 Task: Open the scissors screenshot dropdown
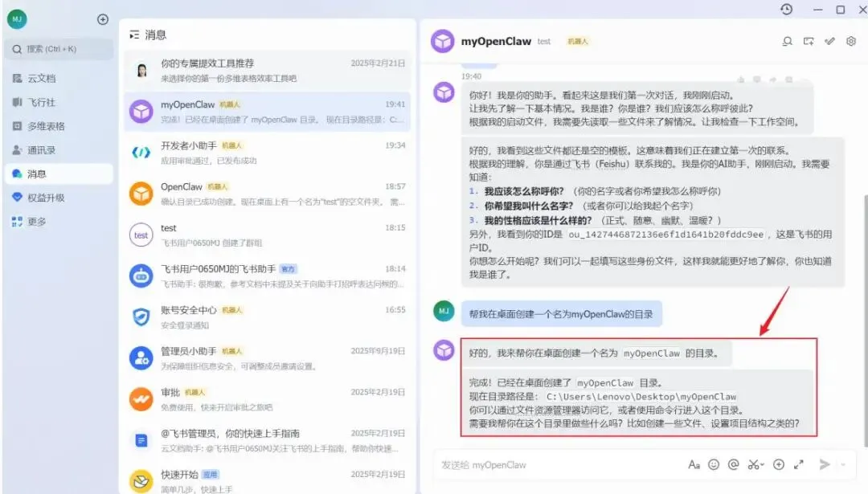pyautogui.click(x=755, y=464)
